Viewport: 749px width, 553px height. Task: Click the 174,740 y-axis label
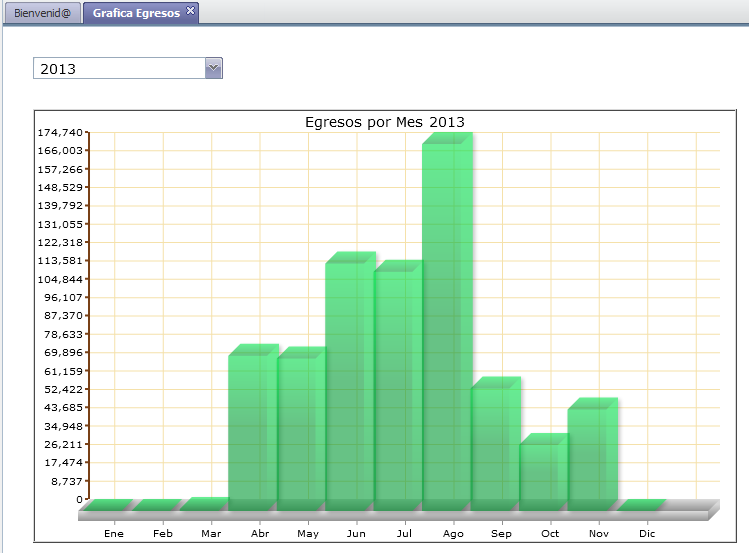[x=59, y=132]
